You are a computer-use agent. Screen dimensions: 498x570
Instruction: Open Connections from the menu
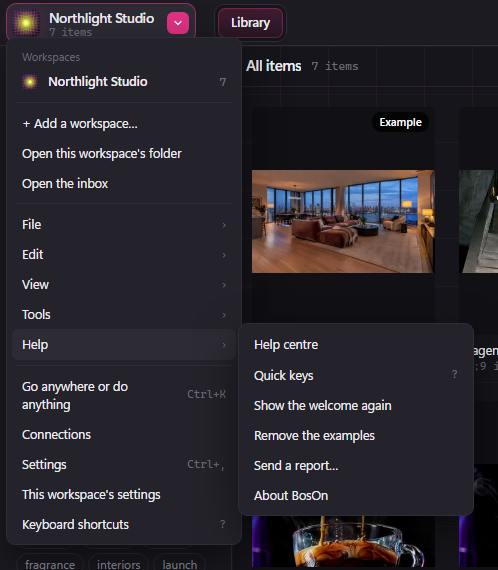(x=124, y=435)
